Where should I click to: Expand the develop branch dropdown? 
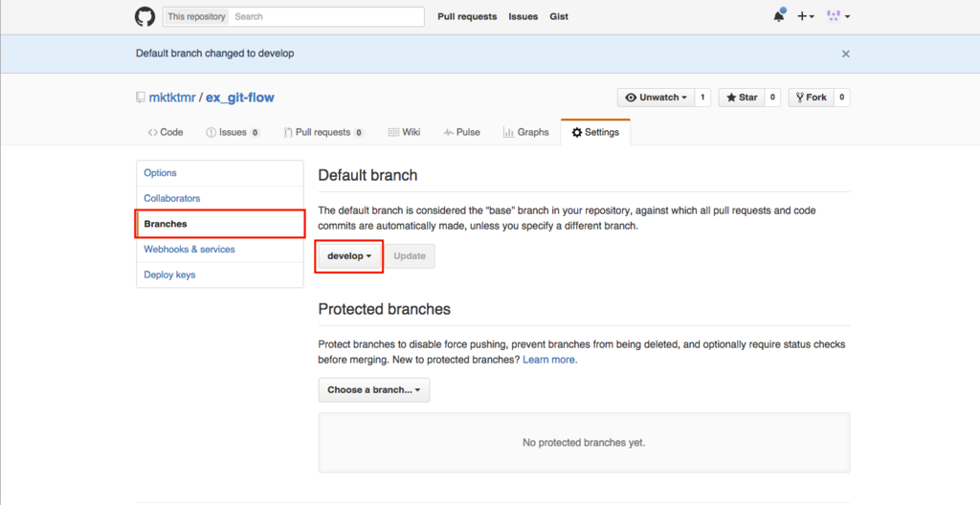[349, 256]
